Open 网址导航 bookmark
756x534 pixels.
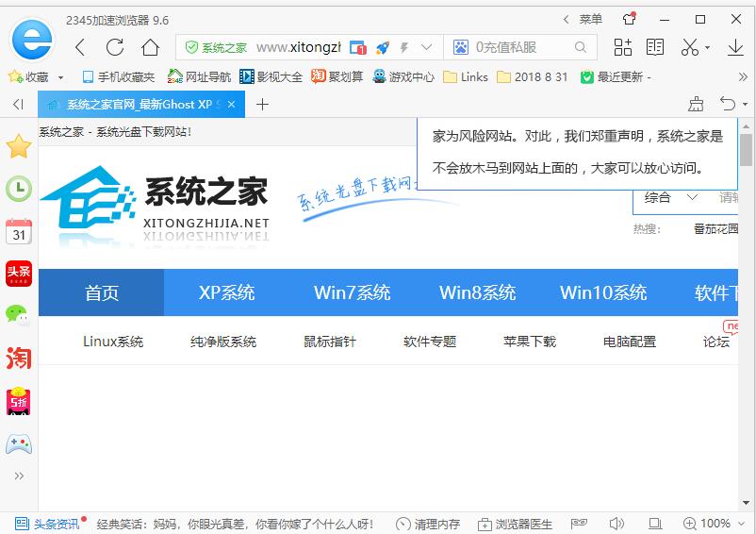click(x=199, y=76)
